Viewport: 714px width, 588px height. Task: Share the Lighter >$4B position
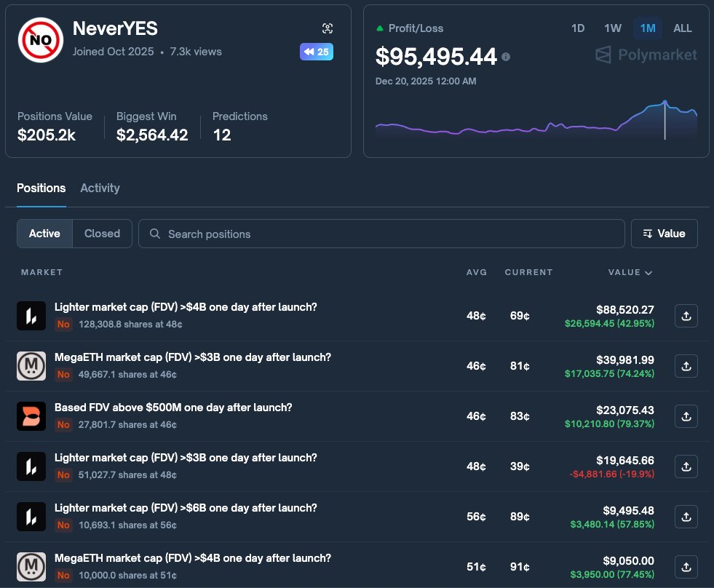pos(686,316)
